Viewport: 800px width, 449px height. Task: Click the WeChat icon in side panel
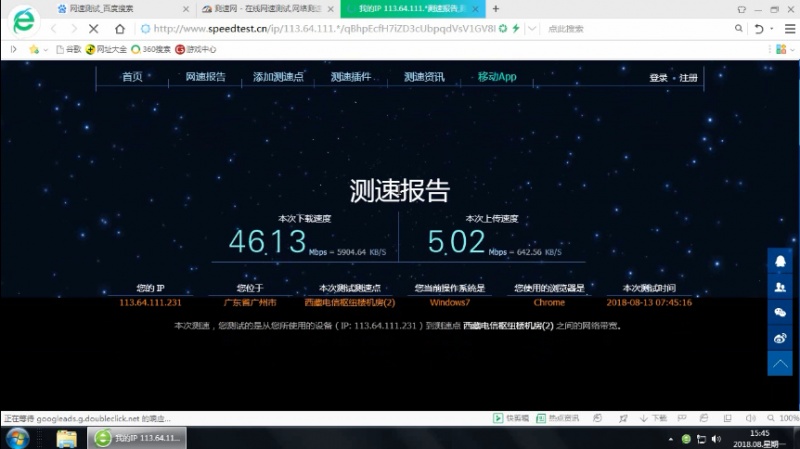(780, 312)
